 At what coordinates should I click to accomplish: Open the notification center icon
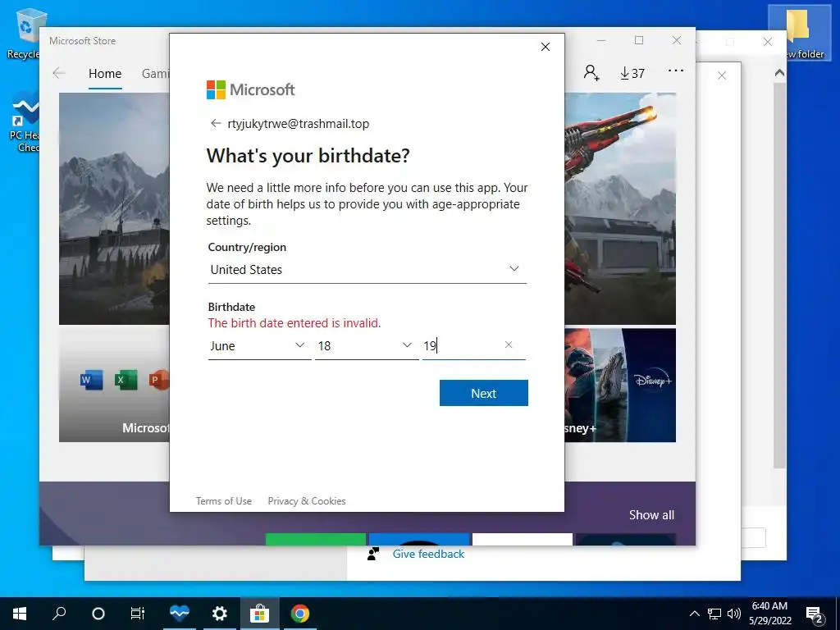[x=815, y=614]
